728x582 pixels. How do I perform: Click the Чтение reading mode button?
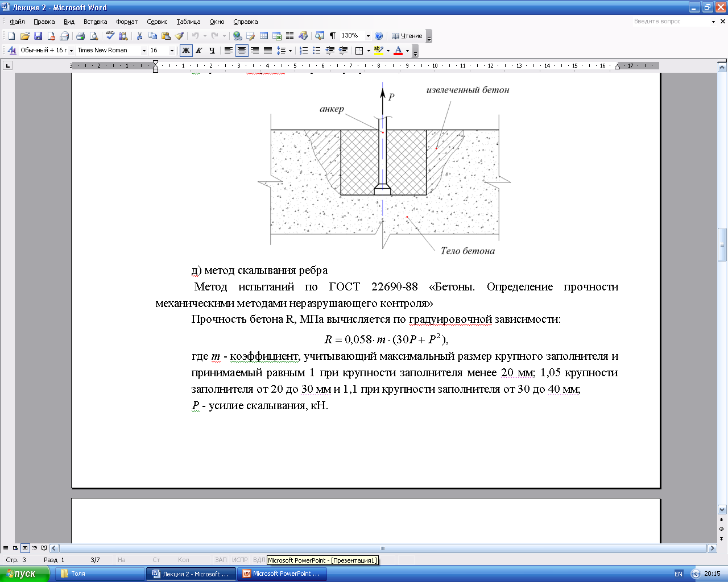407,36
